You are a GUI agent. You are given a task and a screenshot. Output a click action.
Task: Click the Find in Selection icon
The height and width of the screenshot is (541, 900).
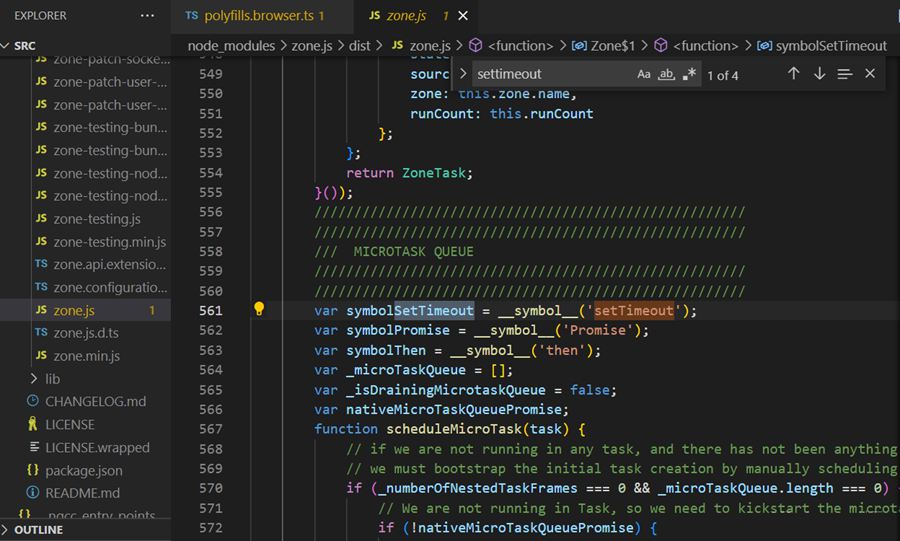pyautogui.click(x=845, y=74)
